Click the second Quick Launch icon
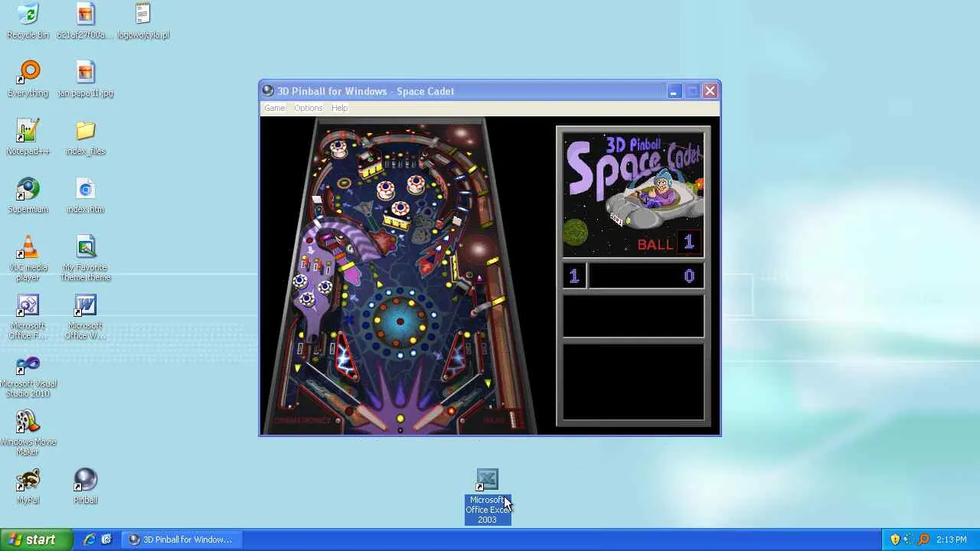This screenshot has height=551, width=980. [106, 540]
